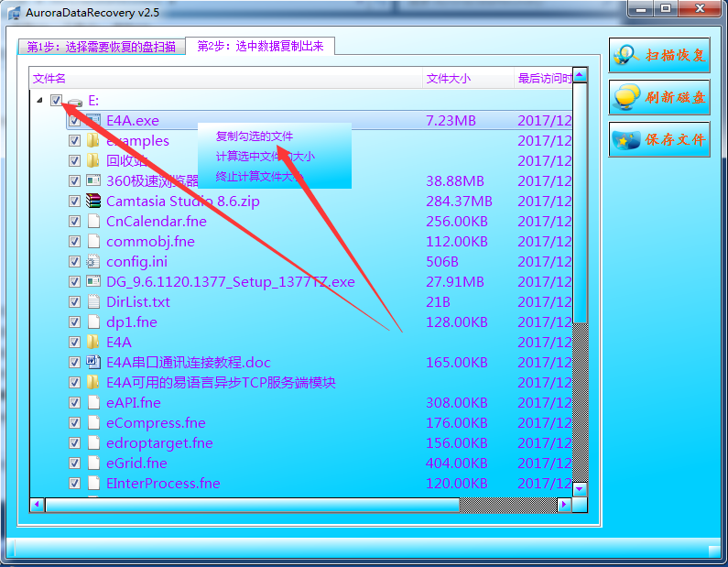The width and height of the screenshot is (728, 567).
Task: Click the E: drive icon
Action: 75,102
